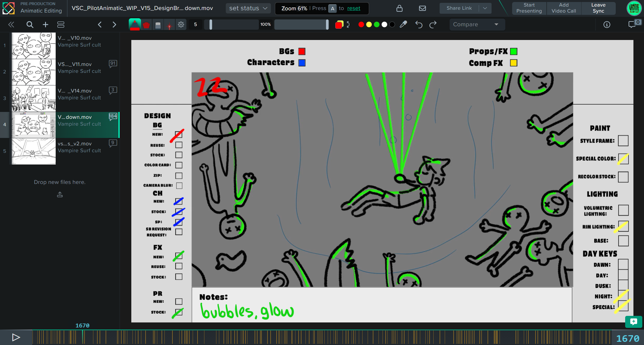Switch the list layout view icon
This screenshot has height=345, width=644.
coord(61,25)
